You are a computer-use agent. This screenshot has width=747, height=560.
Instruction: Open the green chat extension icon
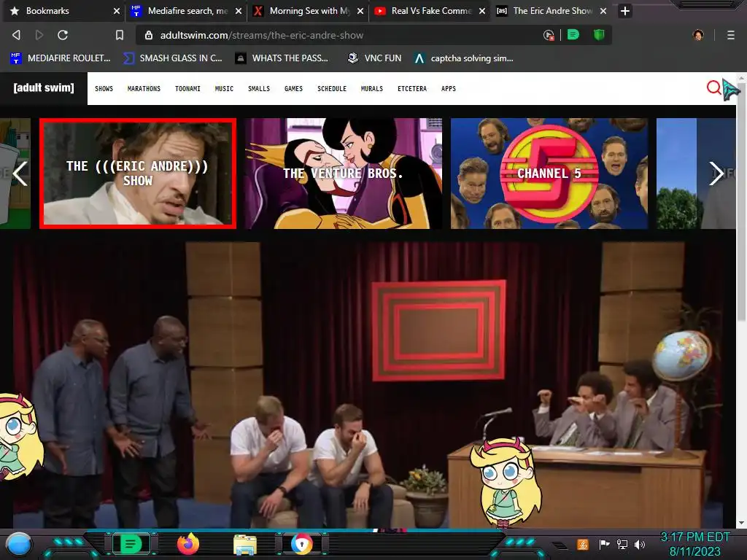[x=573, y=35]
